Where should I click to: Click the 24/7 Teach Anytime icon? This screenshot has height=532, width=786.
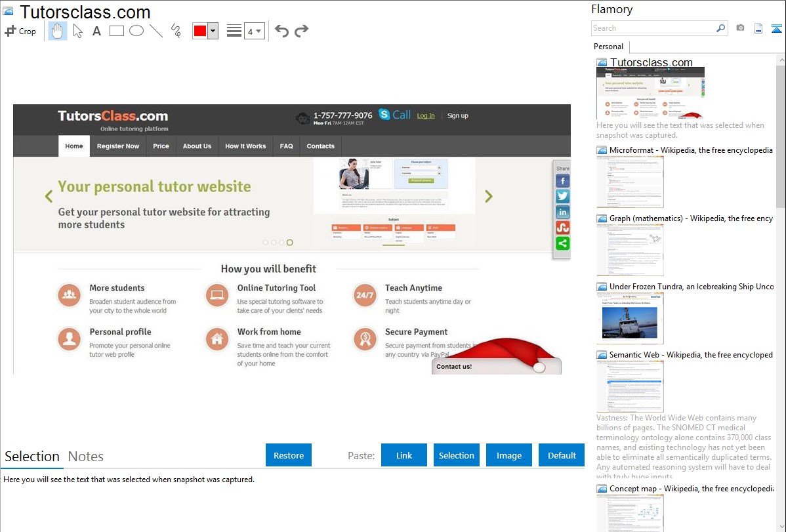(x=364, y=295)
